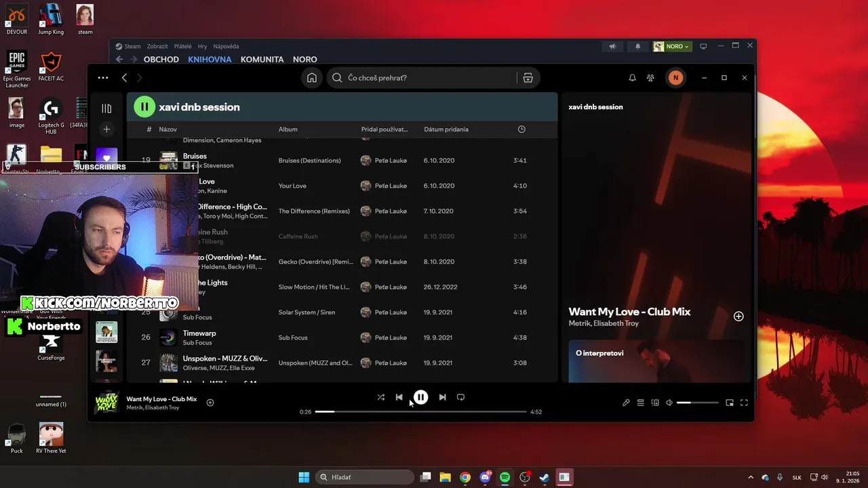This screenshot has width=868, height=488.
Task: Sort the playlist by the Názov column
Action: [x=167, y=129]
